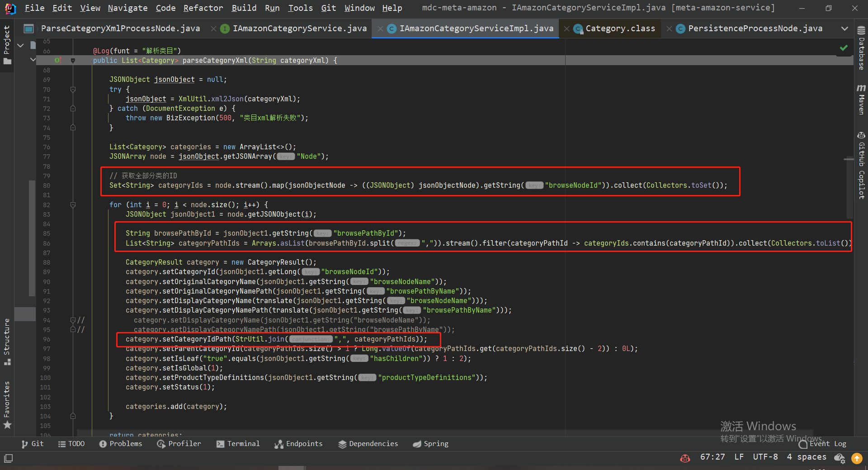Screen dimensions: 868x470
Task: Click the implemented-method gutter icon on parseCategoryXml line
Action: 57,60
